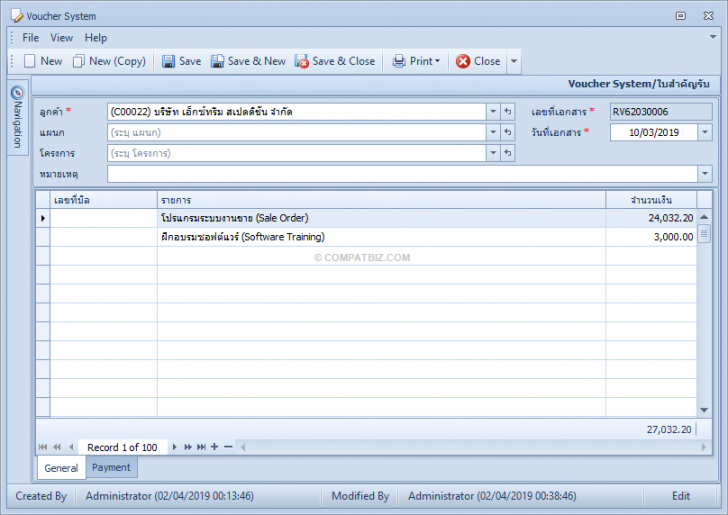728x515 pixels.
Task: Open the department (แผนก) dropdown arrow
Action: 493,132
